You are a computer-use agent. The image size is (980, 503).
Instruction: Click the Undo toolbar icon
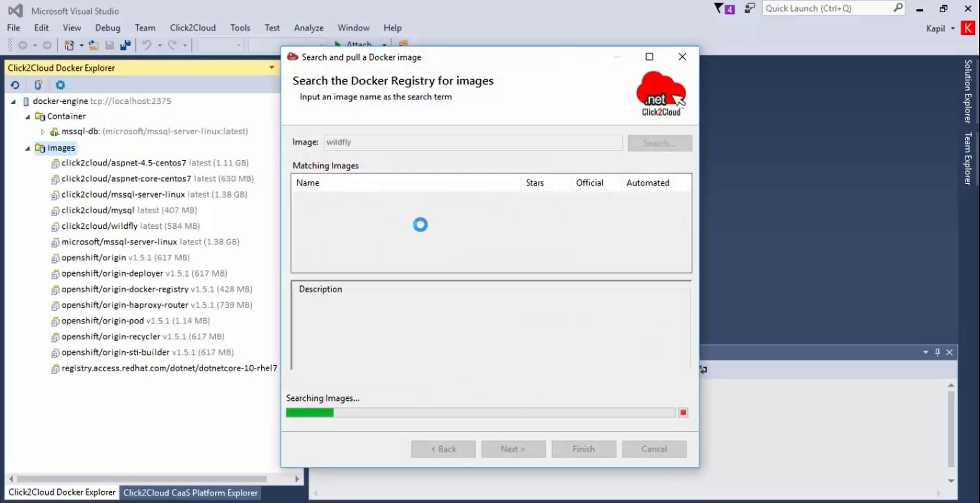pyautogui.click(x=147, y=45)
